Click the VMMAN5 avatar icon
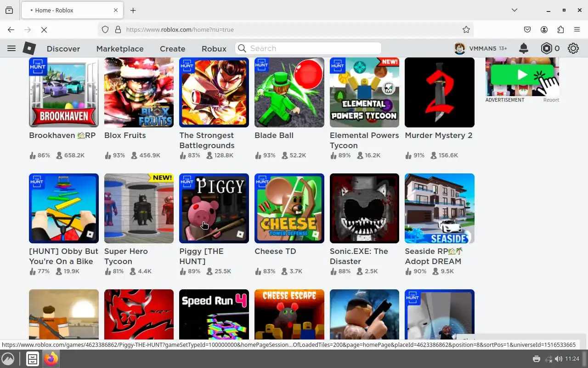The width and height of the screenshot is (588, 368). coord(460,48)
